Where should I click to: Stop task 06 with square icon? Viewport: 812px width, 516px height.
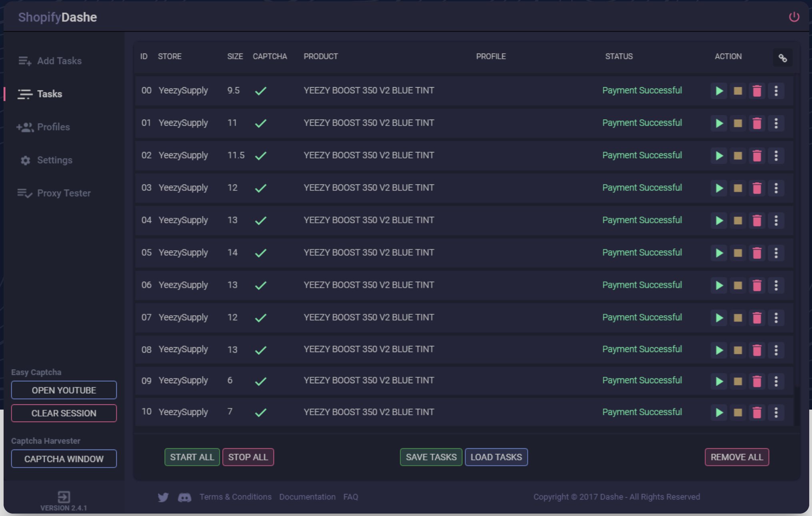pyautogui.click(x=738, y=285)
